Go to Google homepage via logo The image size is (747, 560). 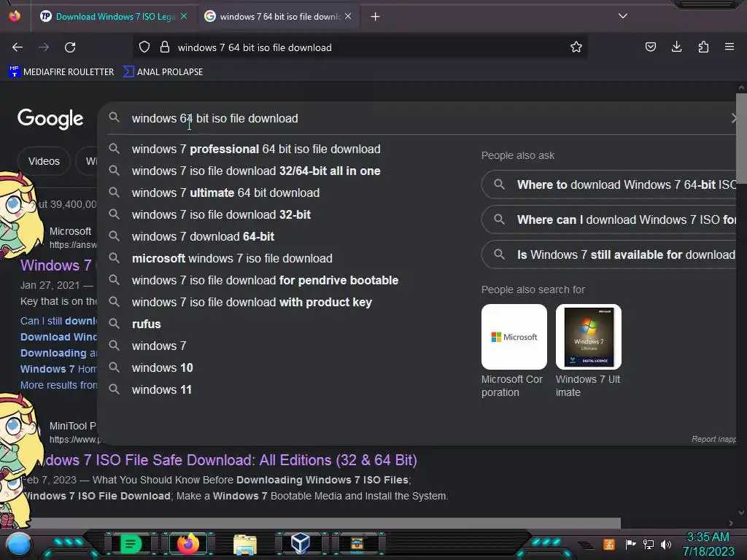point(50,119)
